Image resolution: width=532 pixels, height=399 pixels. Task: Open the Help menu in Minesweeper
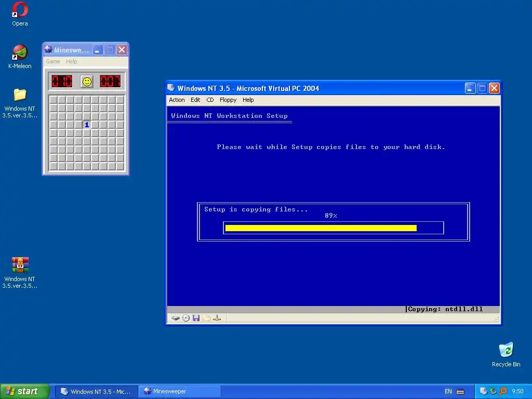(71, 61)
